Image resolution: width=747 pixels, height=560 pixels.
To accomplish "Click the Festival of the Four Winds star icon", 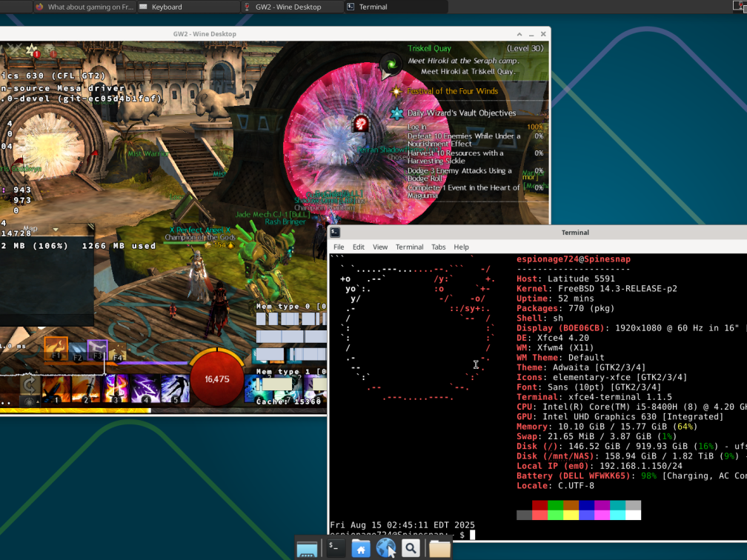I will coord(396,90).
